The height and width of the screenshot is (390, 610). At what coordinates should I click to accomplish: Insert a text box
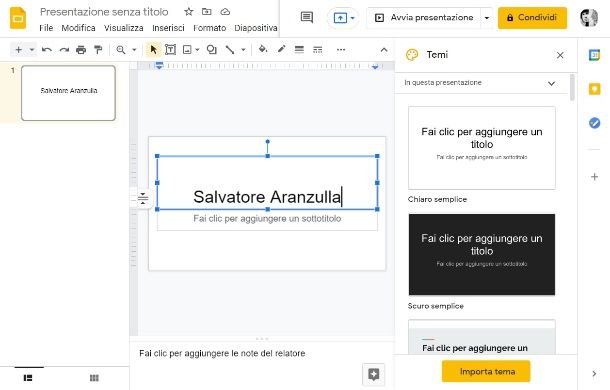tap(170, 49)
